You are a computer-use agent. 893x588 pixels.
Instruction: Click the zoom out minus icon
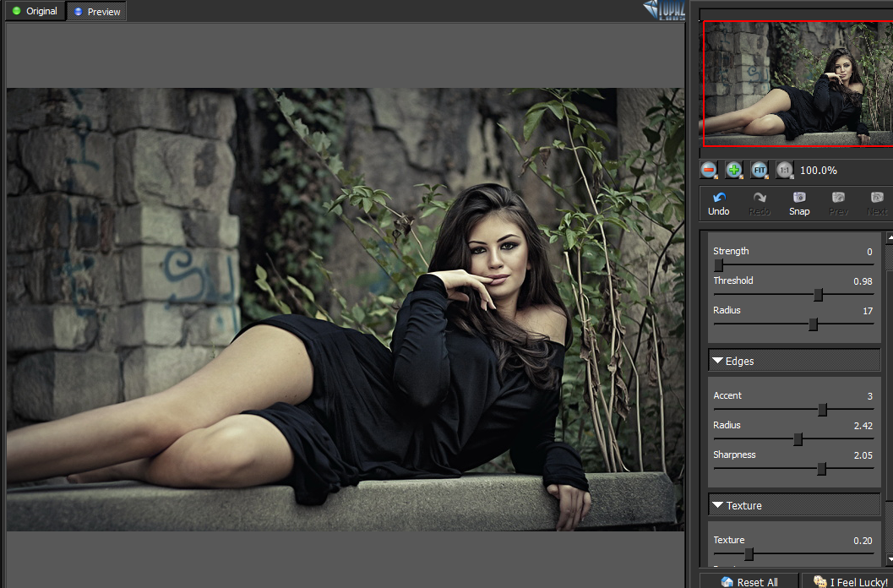pos(710,170)
